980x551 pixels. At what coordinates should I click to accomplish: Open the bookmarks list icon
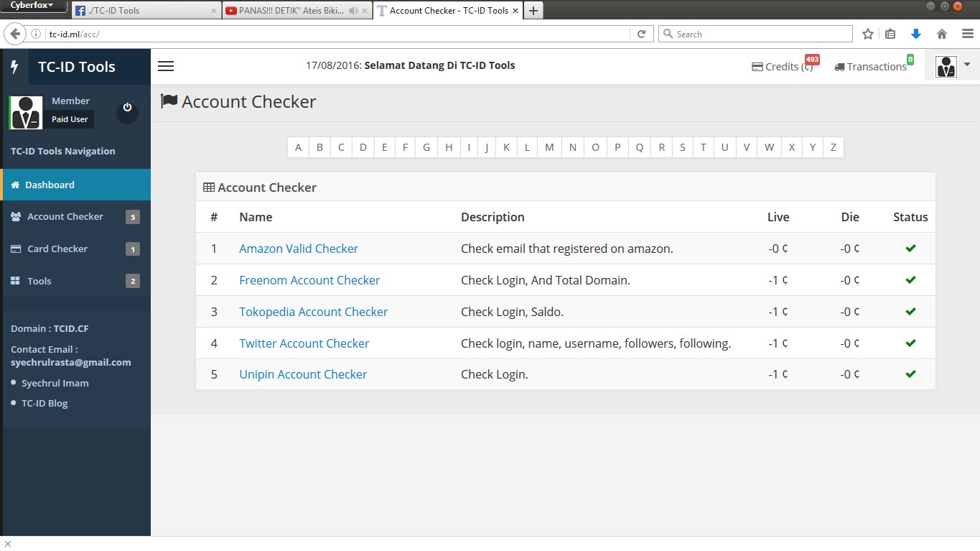coord(891,34)
